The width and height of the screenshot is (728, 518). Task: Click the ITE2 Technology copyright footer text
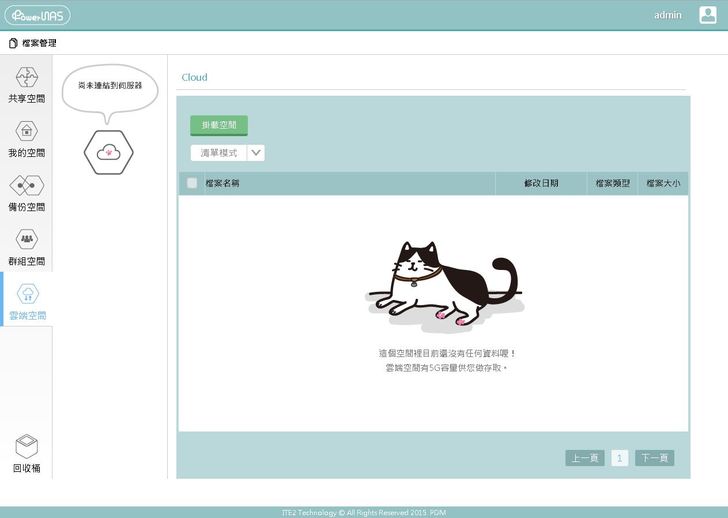[x=364, y=512]
